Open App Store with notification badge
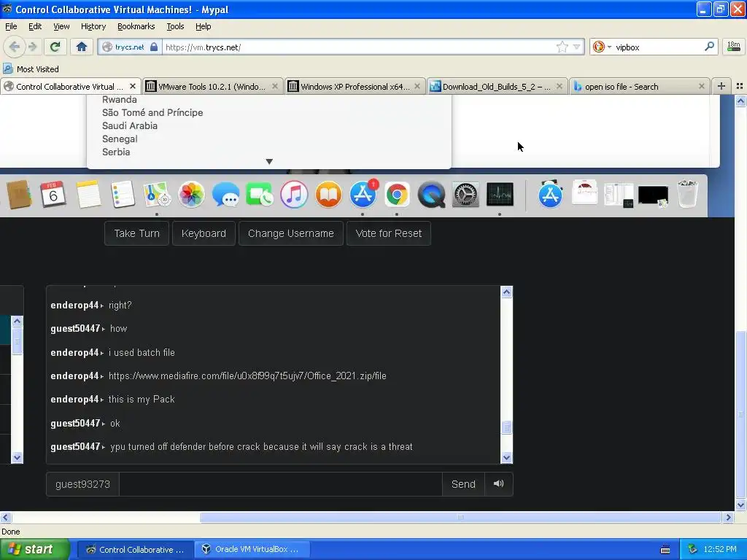The height and width of the screenshot is (560, 747). (x=363, y=194)
